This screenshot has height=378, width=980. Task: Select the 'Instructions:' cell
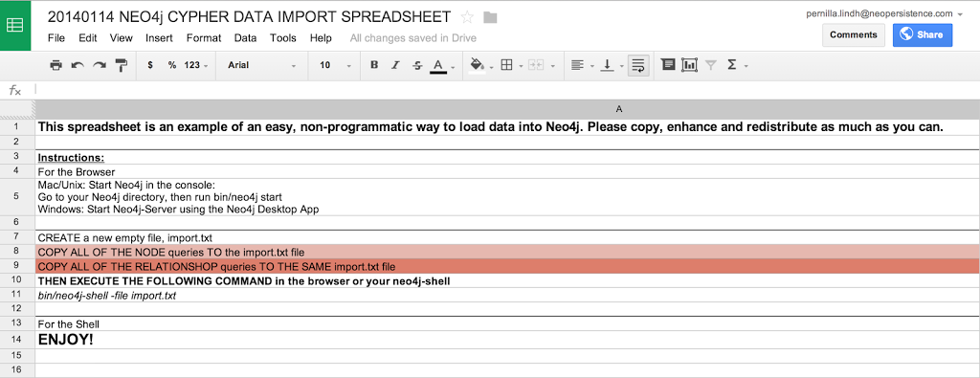[x=507, y=157]
